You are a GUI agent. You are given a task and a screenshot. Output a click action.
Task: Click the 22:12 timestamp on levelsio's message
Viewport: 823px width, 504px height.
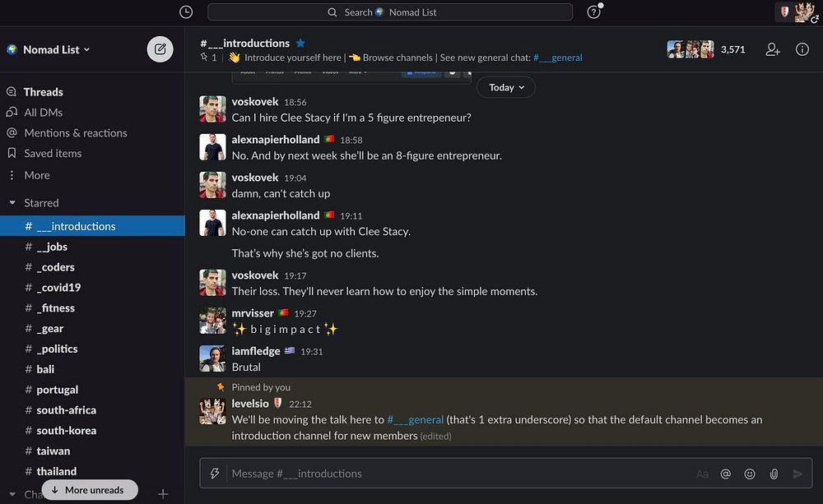tap(300, 405)
